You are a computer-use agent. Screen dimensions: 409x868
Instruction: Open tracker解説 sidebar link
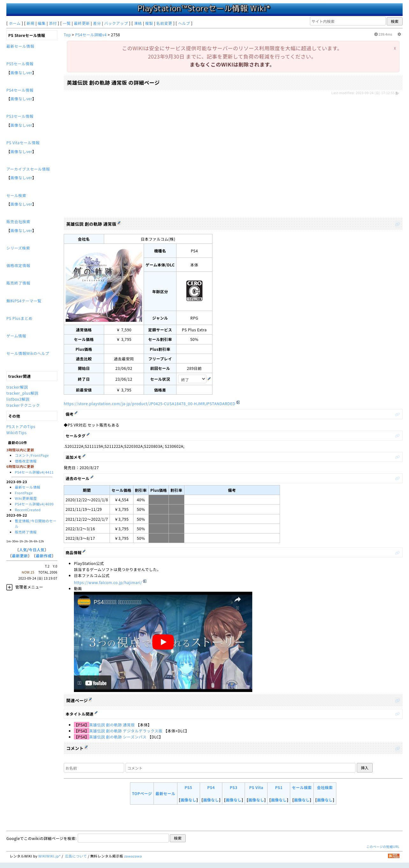pyautogui.click(x=17, y=387)
